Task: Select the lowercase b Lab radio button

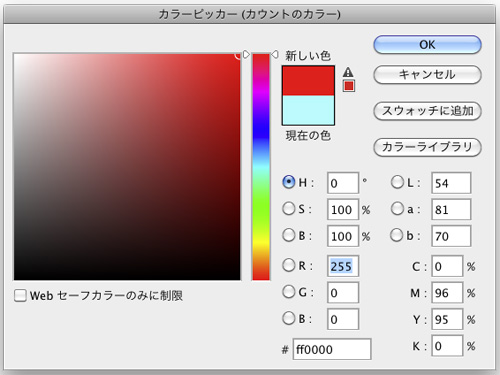Action: coord(397,235)
